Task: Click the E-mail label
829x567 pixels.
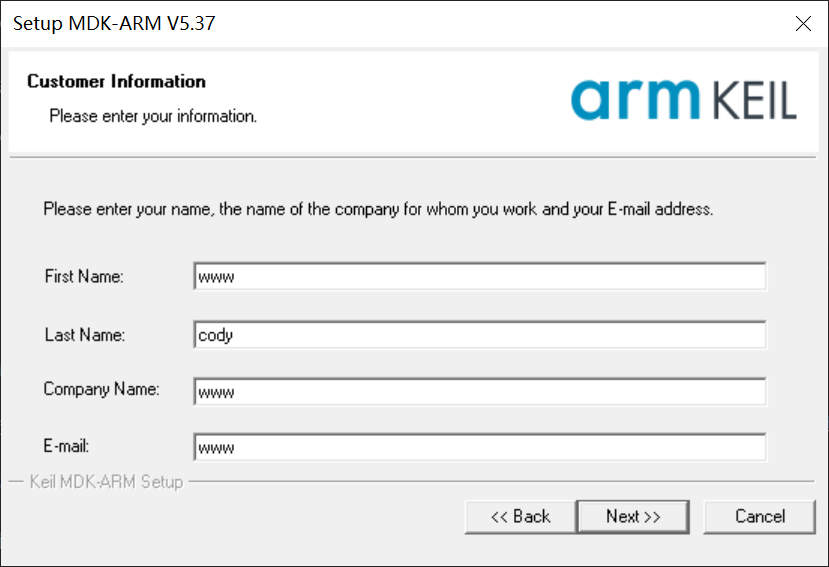Action: tap(68, 446)
